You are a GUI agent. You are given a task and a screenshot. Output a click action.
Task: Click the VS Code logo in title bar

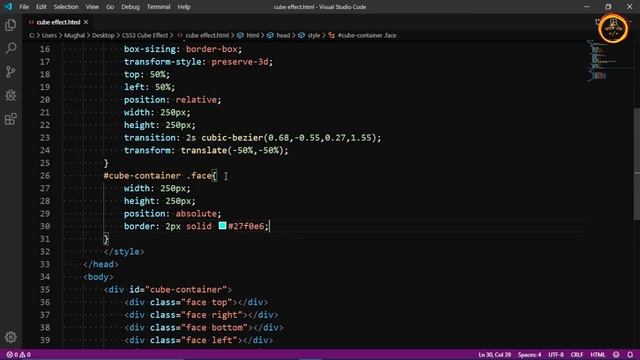pyautogui.click(x=8, y=7)
